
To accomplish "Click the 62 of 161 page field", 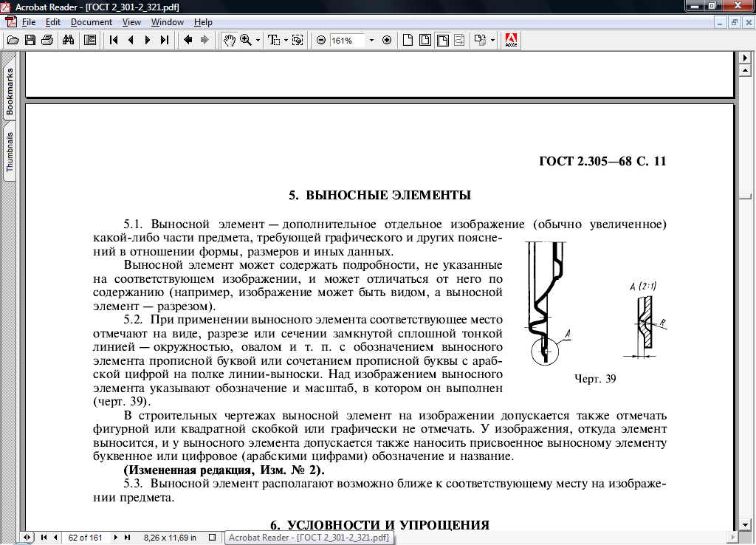I will [85, 538].
